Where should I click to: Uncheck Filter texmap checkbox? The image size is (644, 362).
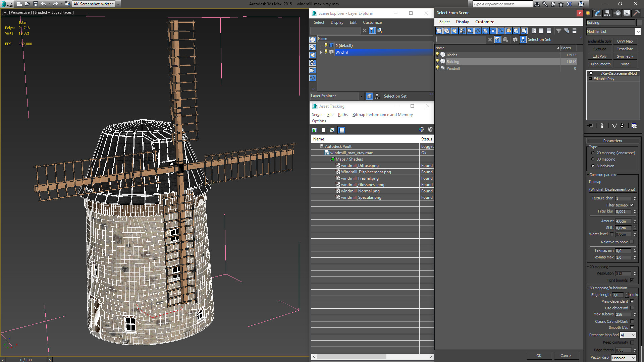click(x=632, y=205)
